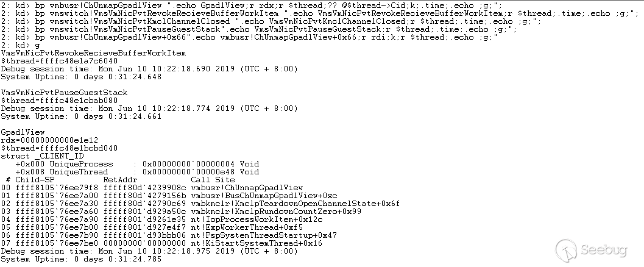Click the VmsVmNicPvtPauseGuestStack output line

pos(64,93)
